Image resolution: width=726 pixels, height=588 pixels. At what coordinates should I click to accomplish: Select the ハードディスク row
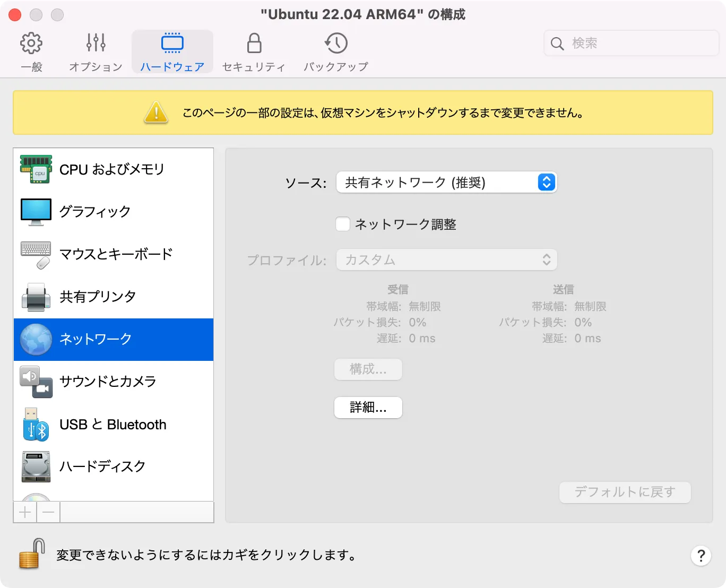pos(114,467)
